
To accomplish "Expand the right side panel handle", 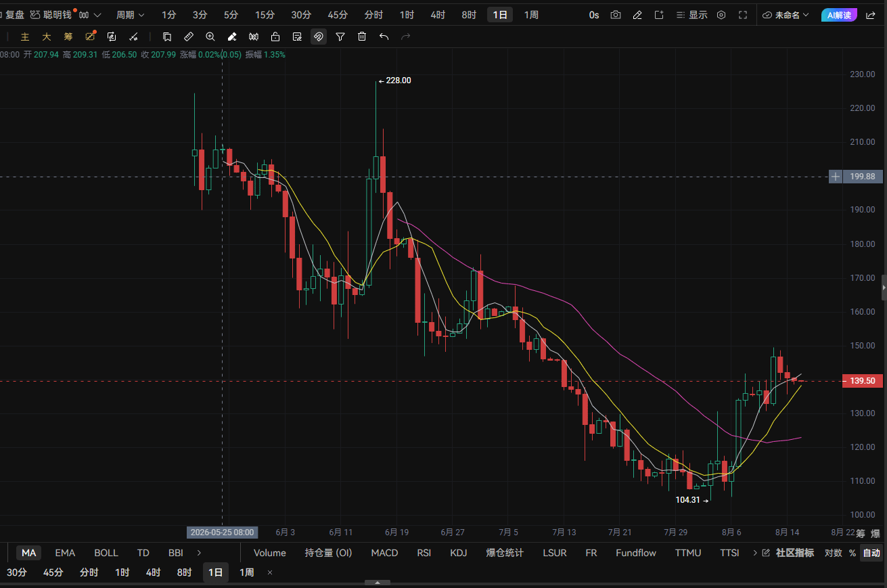I will [x=884, y=288].
